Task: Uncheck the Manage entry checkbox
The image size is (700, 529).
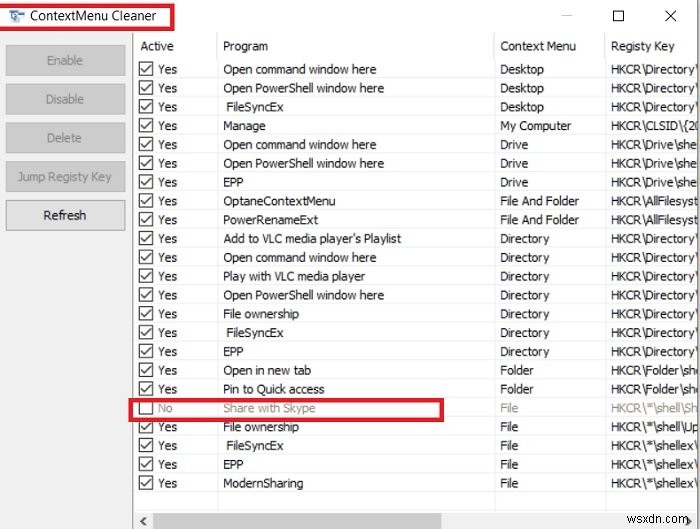Action: [x=146, y=125]
